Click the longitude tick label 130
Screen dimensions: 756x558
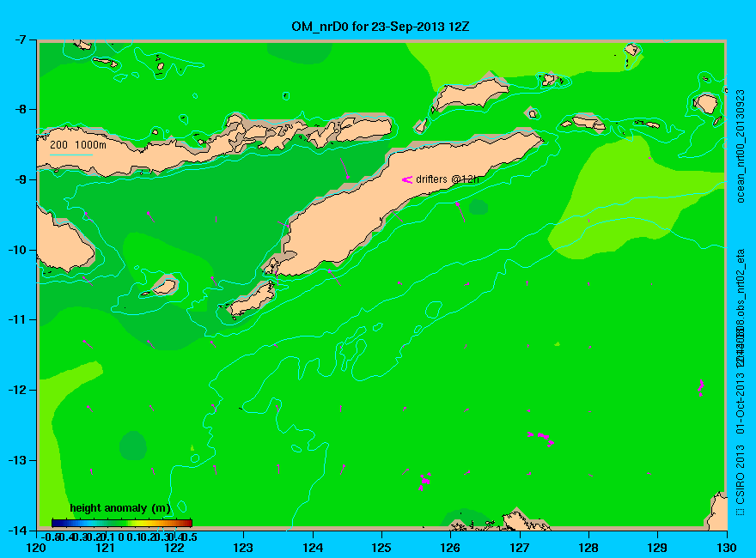click(726, 548)
